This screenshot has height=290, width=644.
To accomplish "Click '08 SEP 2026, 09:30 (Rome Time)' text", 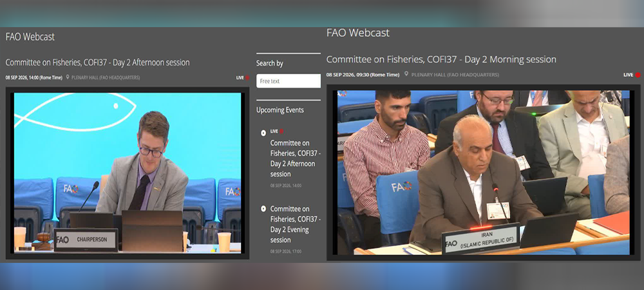I will click(x=363, y=75).
